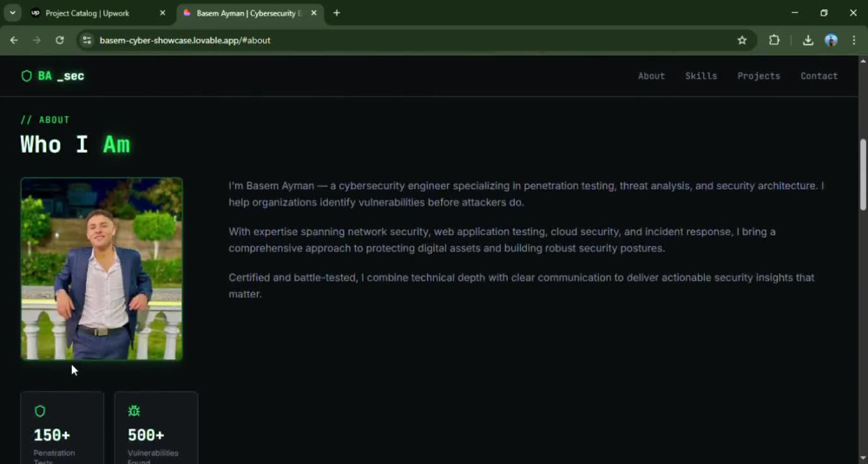
Task: Click the browser forward arrow
Action: [x=36, y=41]
